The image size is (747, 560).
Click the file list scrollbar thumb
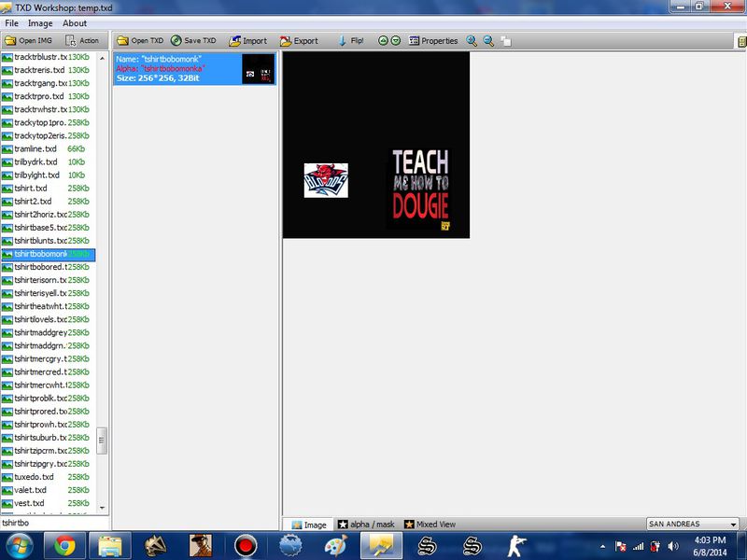pos(102,441)
